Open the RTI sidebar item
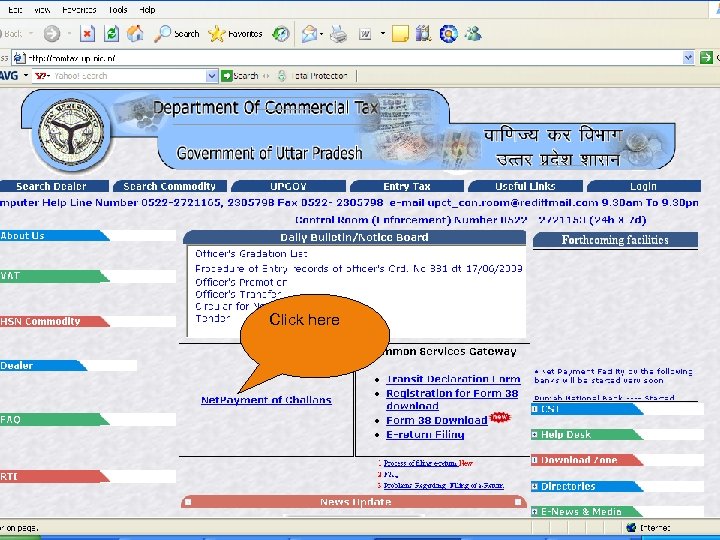The height and width of the screenshot is (540, 720). click(x=54, y=477)
